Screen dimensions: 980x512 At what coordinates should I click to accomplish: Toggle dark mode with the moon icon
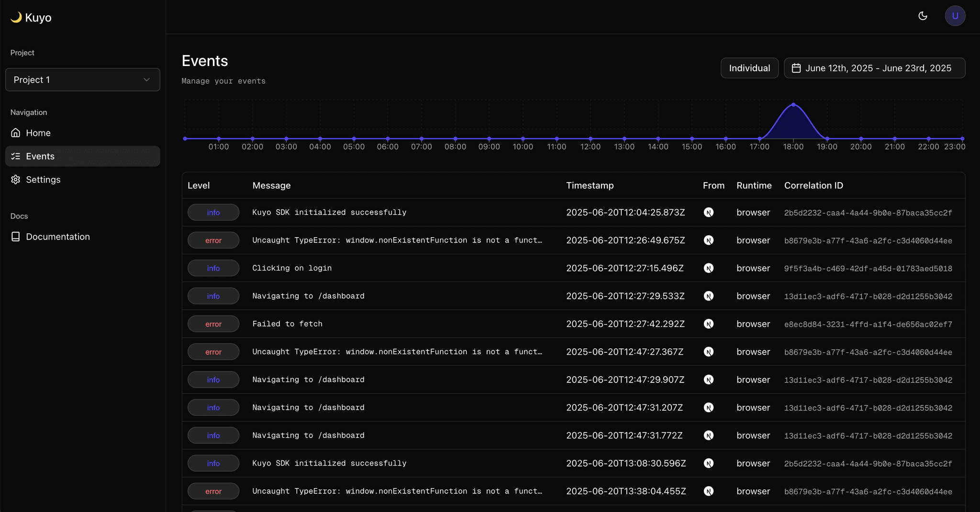tap(923, 16)
